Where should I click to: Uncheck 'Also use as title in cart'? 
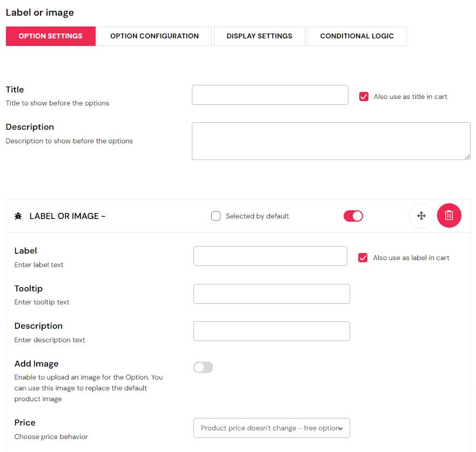[x=364, y=97]
